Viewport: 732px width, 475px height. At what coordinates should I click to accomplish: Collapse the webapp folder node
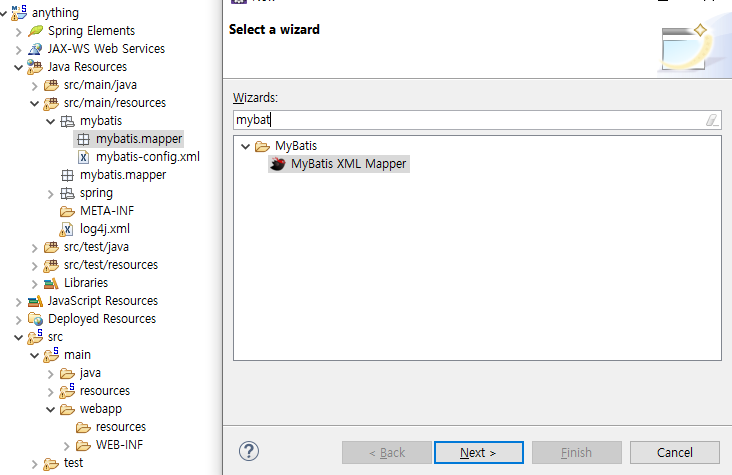[x=51, y=410]
